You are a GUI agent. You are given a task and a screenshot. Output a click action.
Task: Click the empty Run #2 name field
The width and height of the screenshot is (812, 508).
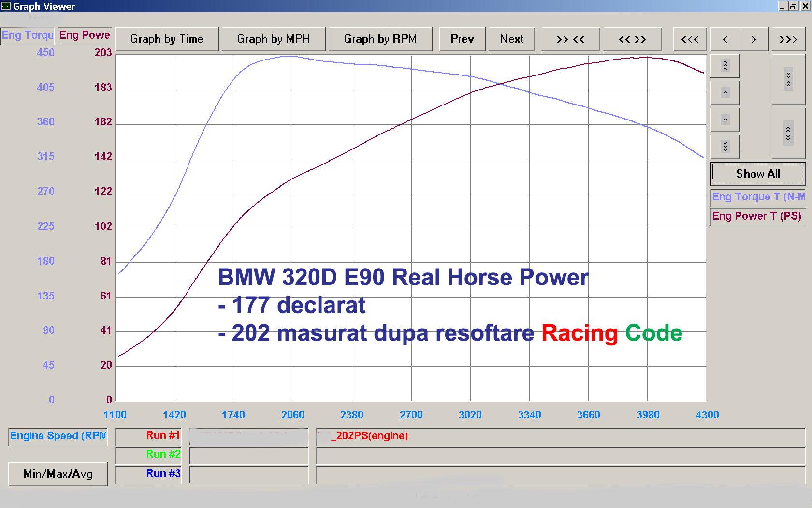point(249,456)
